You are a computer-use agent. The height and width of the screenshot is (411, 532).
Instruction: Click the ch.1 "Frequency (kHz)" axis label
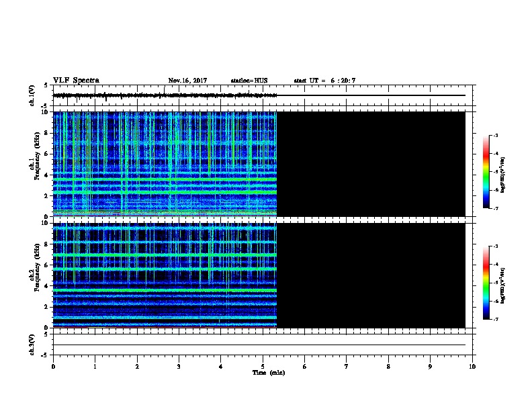tap(37, 156)
